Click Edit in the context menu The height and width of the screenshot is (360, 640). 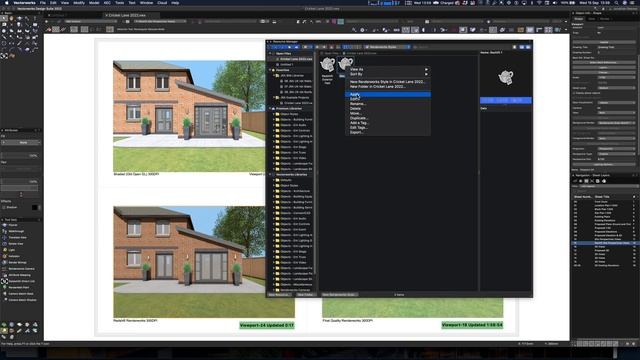click(388, 99)
